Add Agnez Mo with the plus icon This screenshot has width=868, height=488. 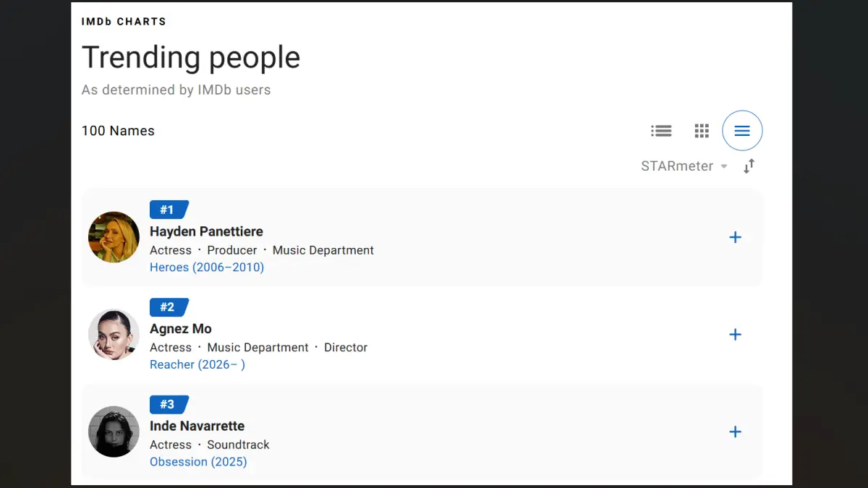(735, 335)
